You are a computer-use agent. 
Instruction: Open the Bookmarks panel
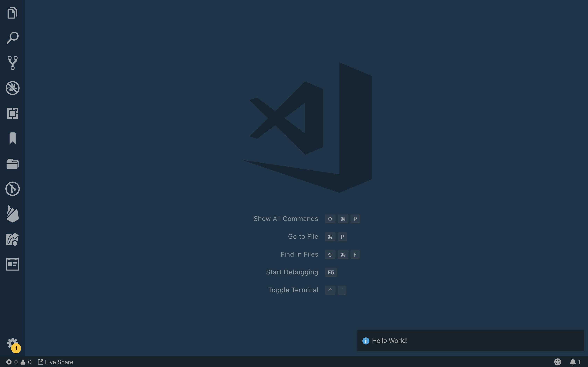[x=12, y=138]
